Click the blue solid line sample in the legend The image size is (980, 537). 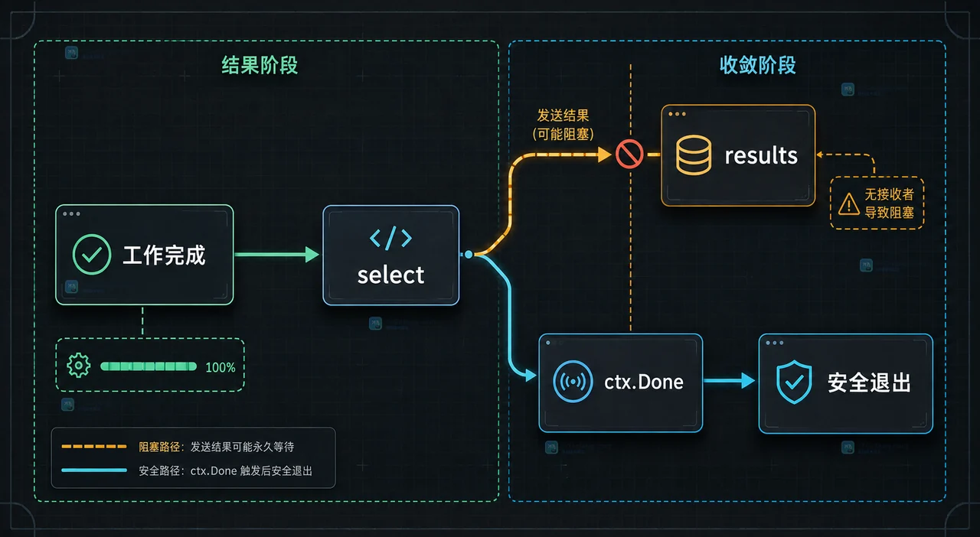pyautogui.click(x=93, y=470)
